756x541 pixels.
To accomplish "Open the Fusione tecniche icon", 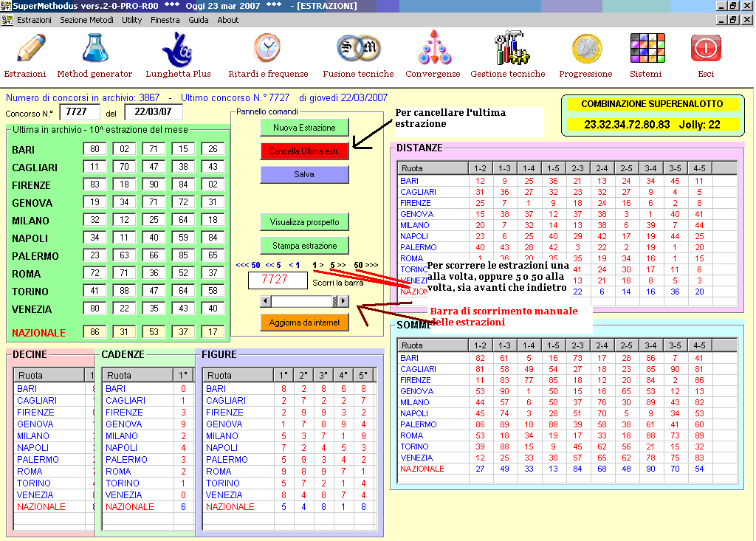I will point(358,48).
